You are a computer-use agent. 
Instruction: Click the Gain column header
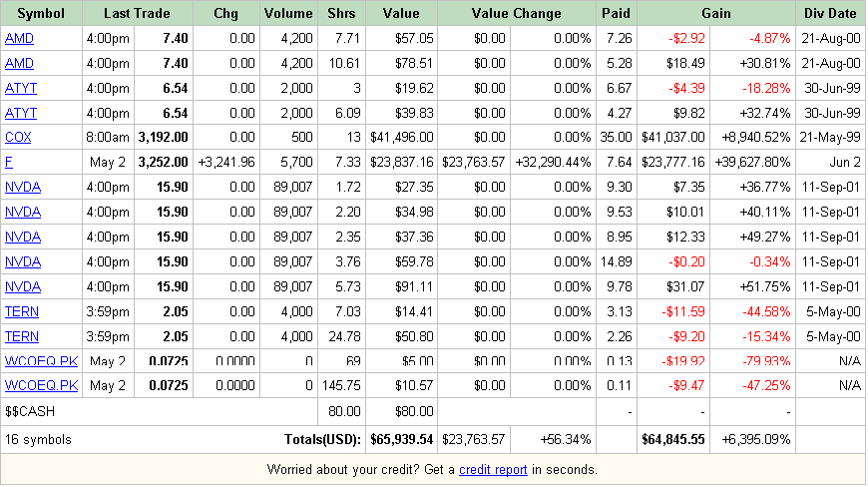[x=715, y=13]
